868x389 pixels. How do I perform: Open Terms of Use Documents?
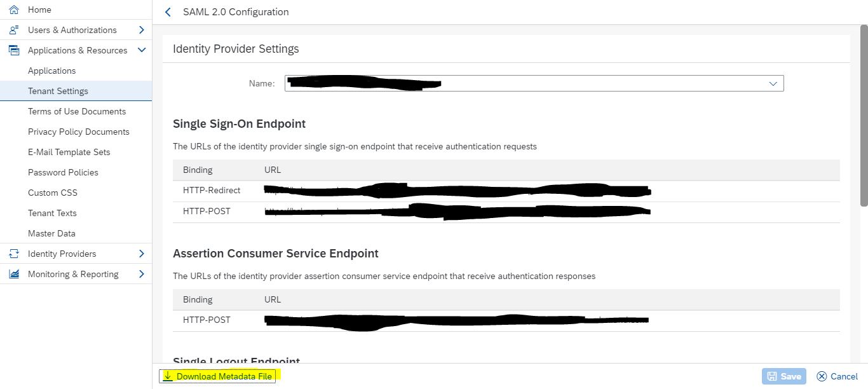[x=76, y=111]
